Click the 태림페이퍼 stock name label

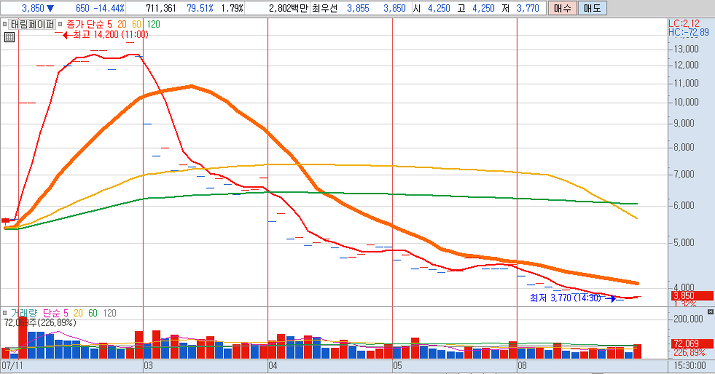click(x=32, y=24)
